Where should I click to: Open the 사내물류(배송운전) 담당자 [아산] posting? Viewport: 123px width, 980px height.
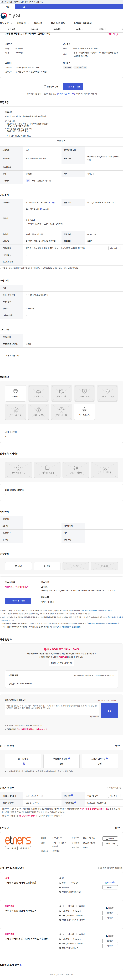(x=27, y=939)
